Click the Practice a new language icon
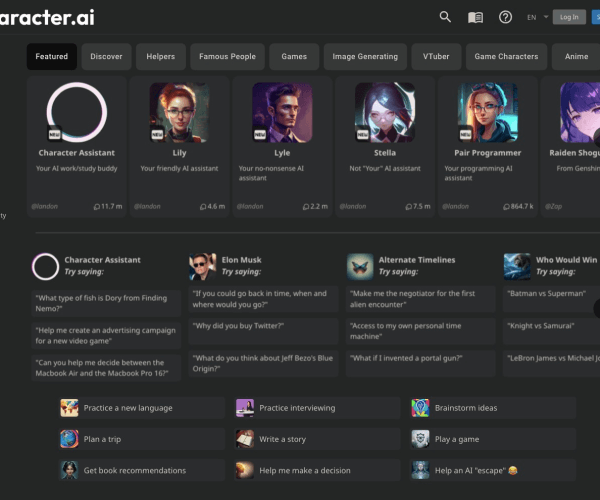Viewport: 600px width, 500px height. 69,408
